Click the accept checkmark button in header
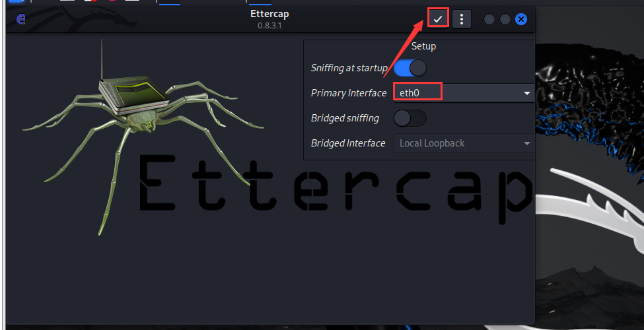The height and width of the screenshot is (330, 644). [x=438, y=19]
